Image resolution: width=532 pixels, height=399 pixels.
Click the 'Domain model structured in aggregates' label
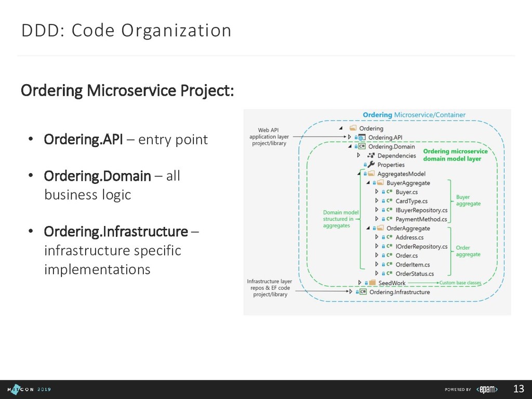click(x=340, y=219)
